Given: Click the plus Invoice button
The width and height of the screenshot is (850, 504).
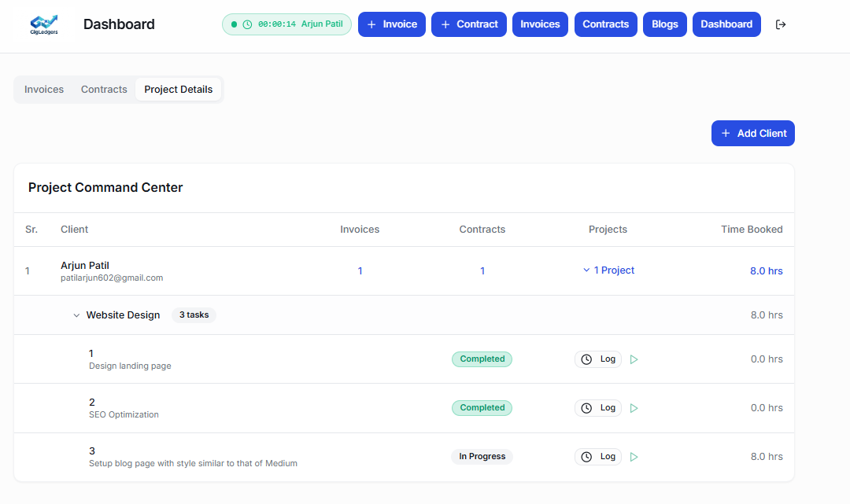Looking at the screenshot, I should (392, 24).
